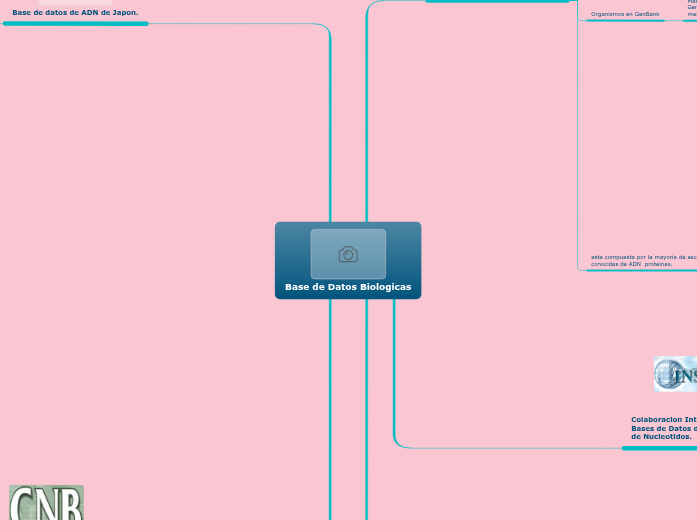Select the cut-off text node at top-right corner
Image resolution: width=697 pixels, height=520 pixels.
[x=691, y=9]
